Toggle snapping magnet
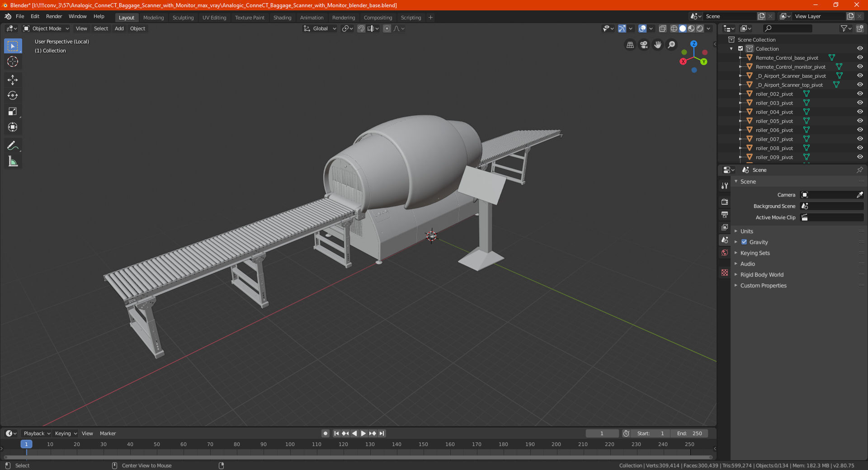 [x=361, y=28]
